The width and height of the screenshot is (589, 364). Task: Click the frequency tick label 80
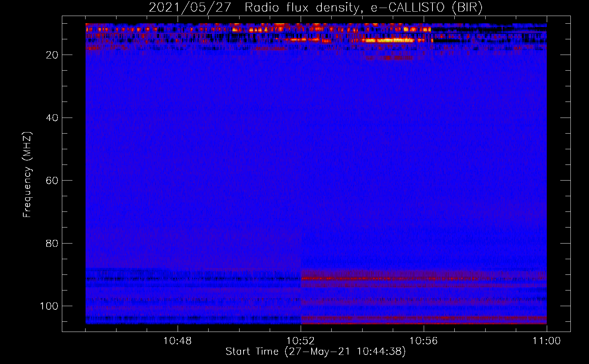[x=52, y=243]
